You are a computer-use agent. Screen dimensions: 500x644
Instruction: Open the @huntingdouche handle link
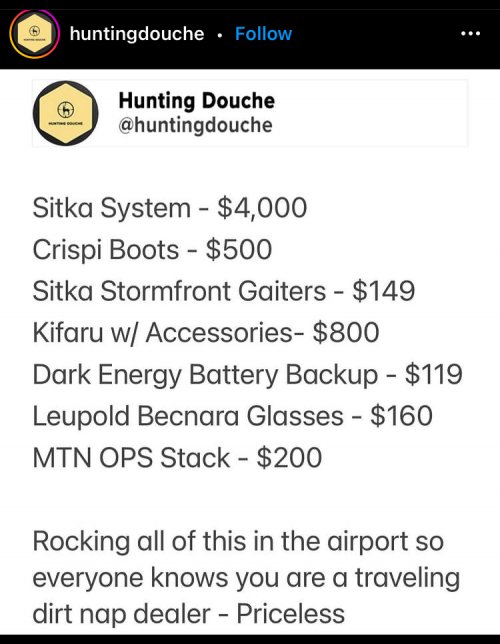(195, 125)
